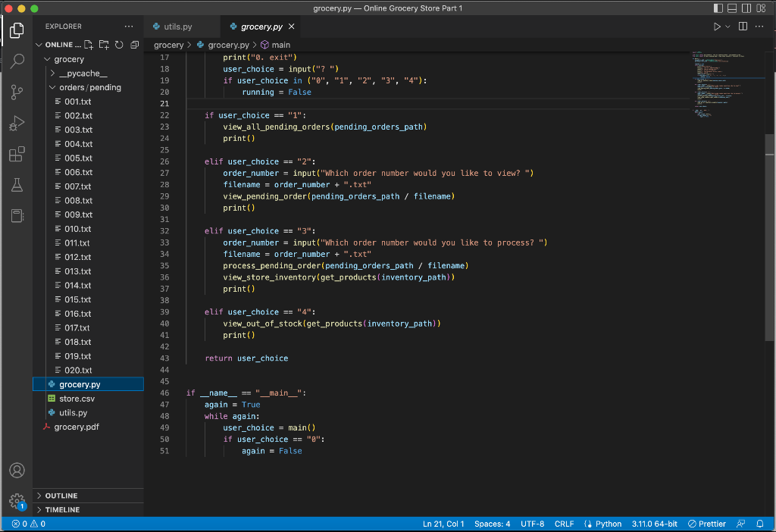Open the Testing flask icon view
The width and height of the screenshot is (776, 532).
click(17, 186)
